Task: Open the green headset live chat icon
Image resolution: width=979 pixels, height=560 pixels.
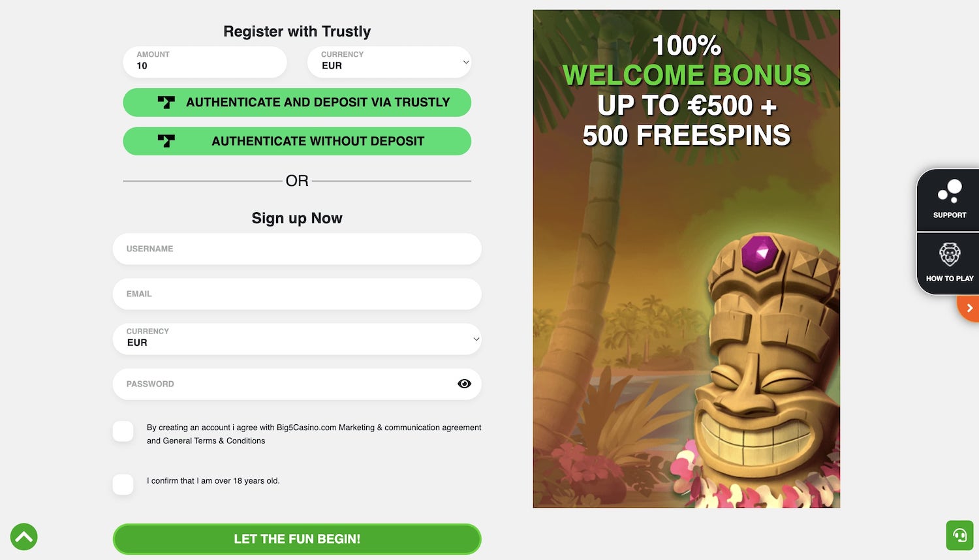Action: [x=959, y=536]
